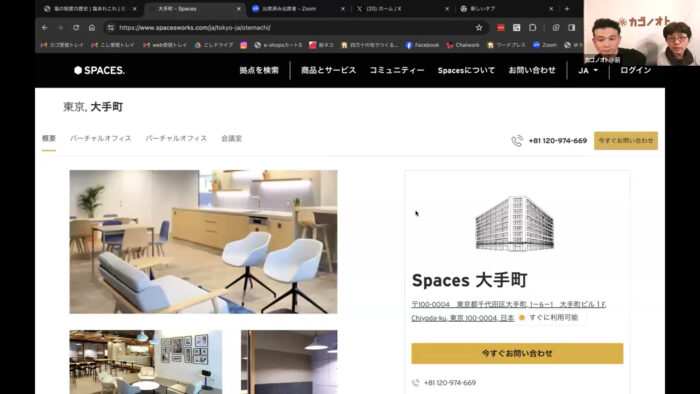Bookmark this page with the star icon
This screenshot has width=700, height=394.
[479, 28]
